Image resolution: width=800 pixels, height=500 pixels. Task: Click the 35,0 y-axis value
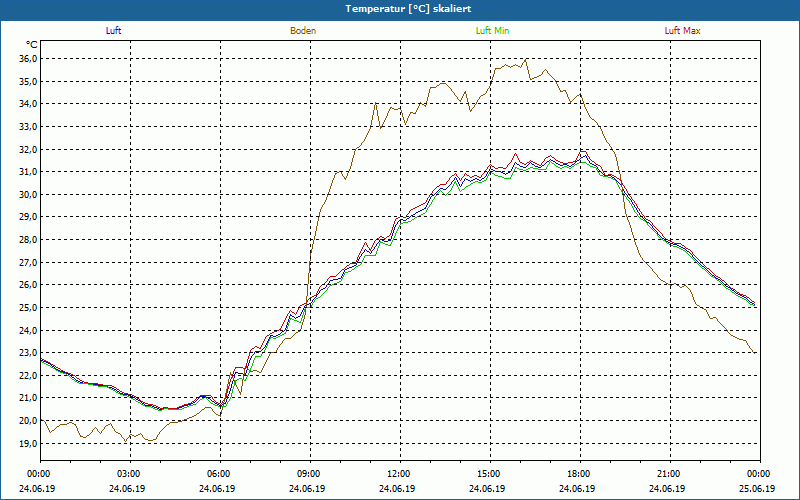tap(28, 82)
